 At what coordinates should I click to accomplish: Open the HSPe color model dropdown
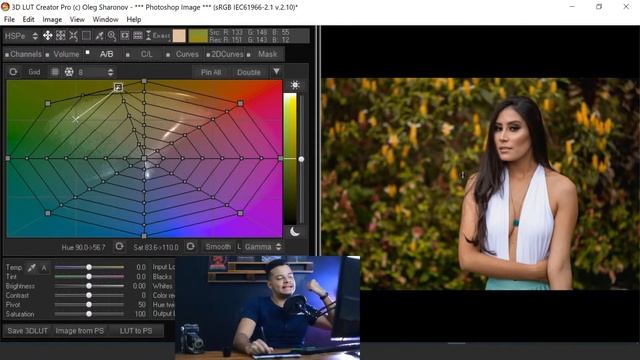tap(21, 36)
